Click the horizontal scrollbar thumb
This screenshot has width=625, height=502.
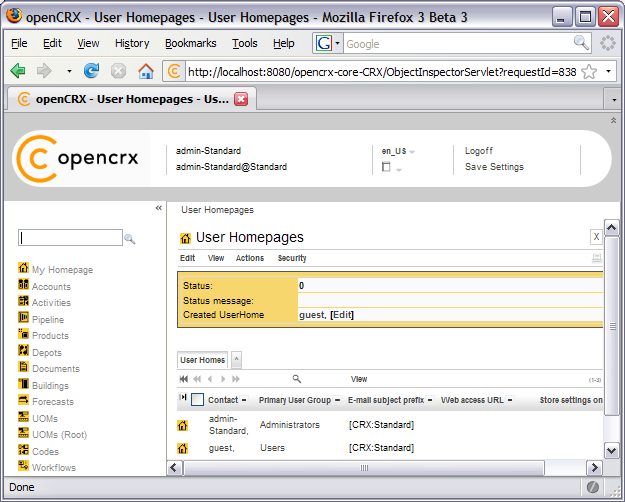pos(364,468)
